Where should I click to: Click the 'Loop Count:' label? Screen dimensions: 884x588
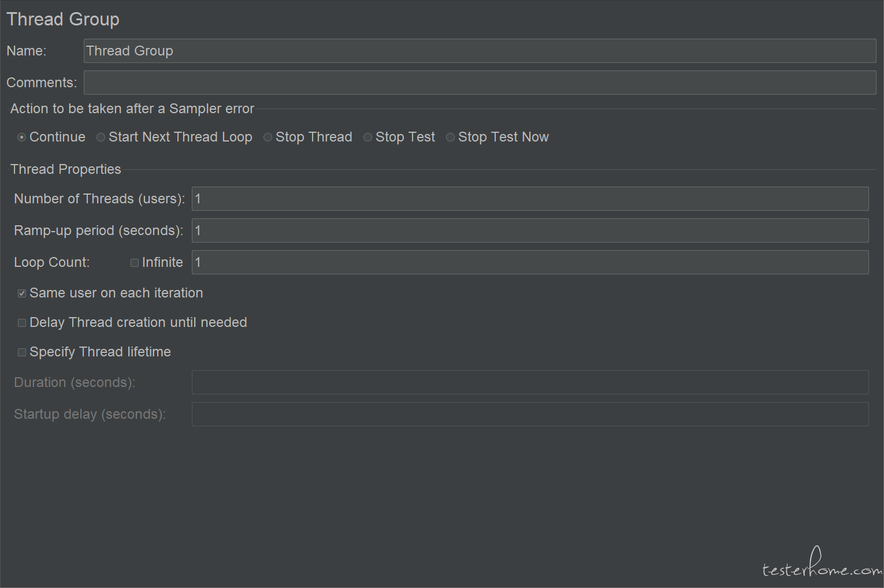pyautogui.click(x=52, y=262)
